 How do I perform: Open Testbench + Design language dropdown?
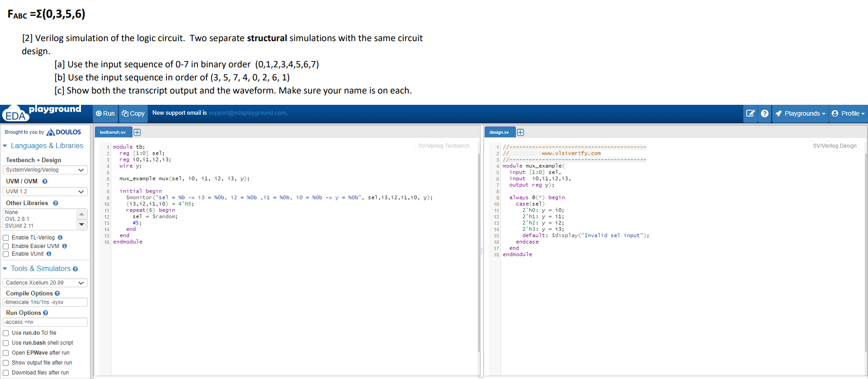tap(45, 170)
